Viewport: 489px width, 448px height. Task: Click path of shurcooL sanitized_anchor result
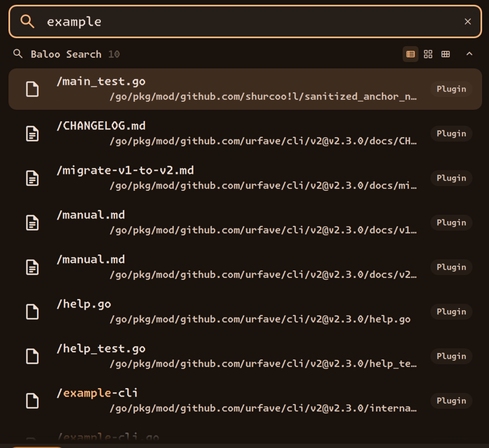[x=263, y=97]
